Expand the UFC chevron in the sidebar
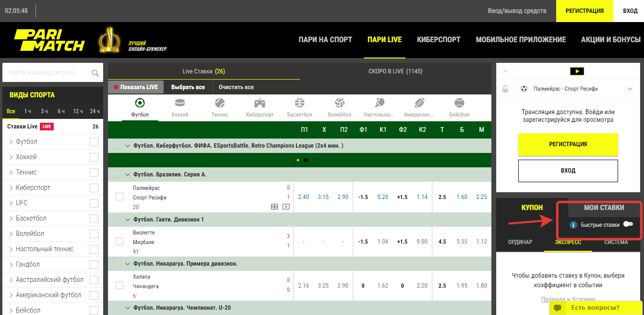644x315 pixels. coord(11,203)
